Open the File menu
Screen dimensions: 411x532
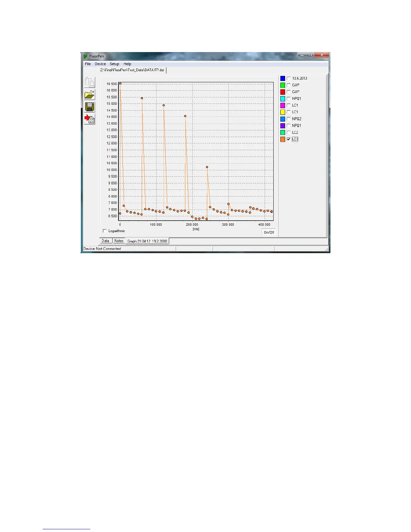pos(88,64)
